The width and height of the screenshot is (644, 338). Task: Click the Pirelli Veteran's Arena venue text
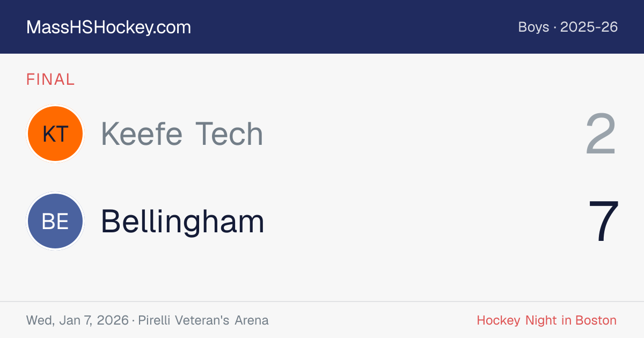click(203, 320)
